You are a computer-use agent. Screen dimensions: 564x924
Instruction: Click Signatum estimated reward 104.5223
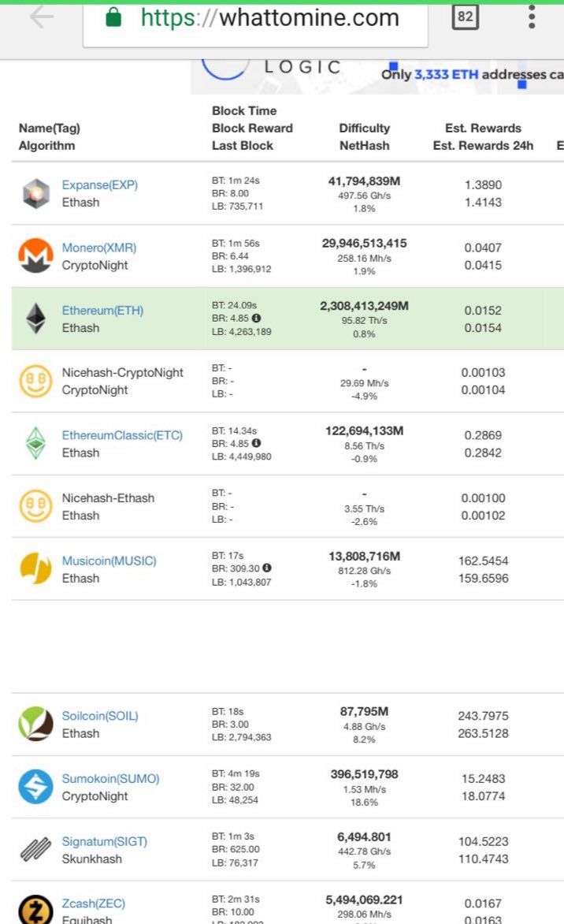(x=483, y=841)
